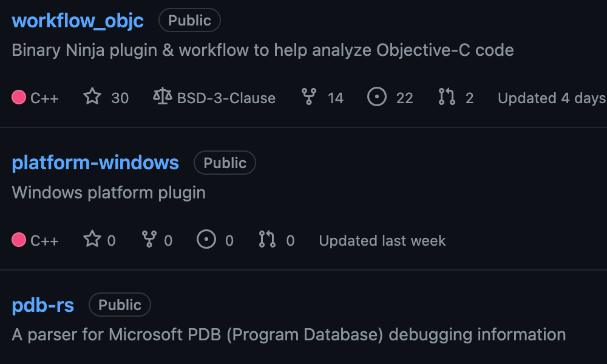607x364 pixels.
Task: Click the issues icon for platform-windows
Action: 207,240
